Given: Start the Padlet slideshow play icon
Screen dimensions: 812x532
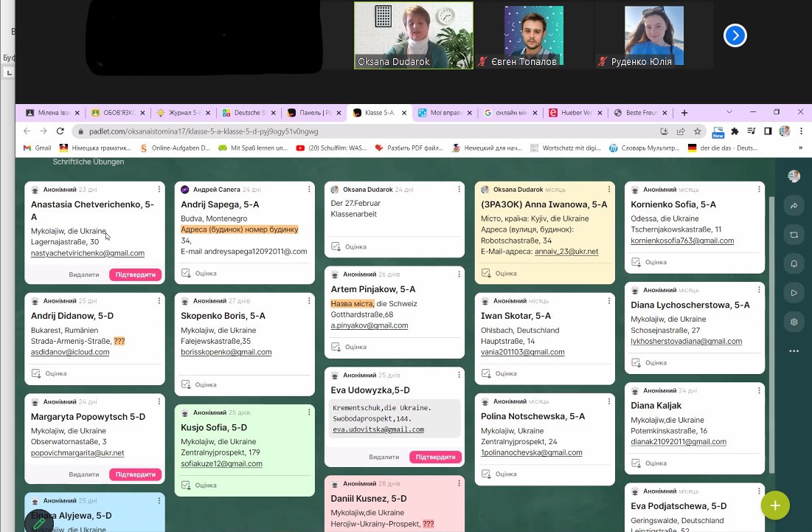Looking at the screenshot, I should [794, 293].
